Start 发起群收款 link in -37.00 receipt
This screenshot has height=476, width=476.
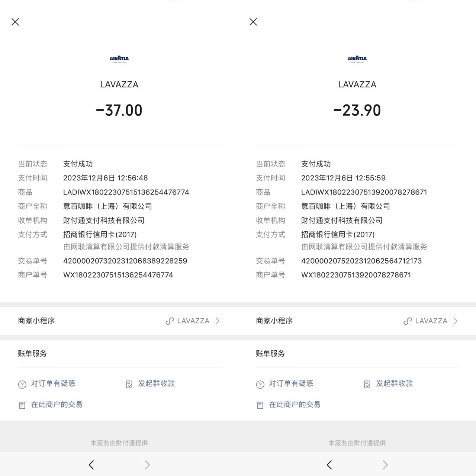tap(157, 383)
